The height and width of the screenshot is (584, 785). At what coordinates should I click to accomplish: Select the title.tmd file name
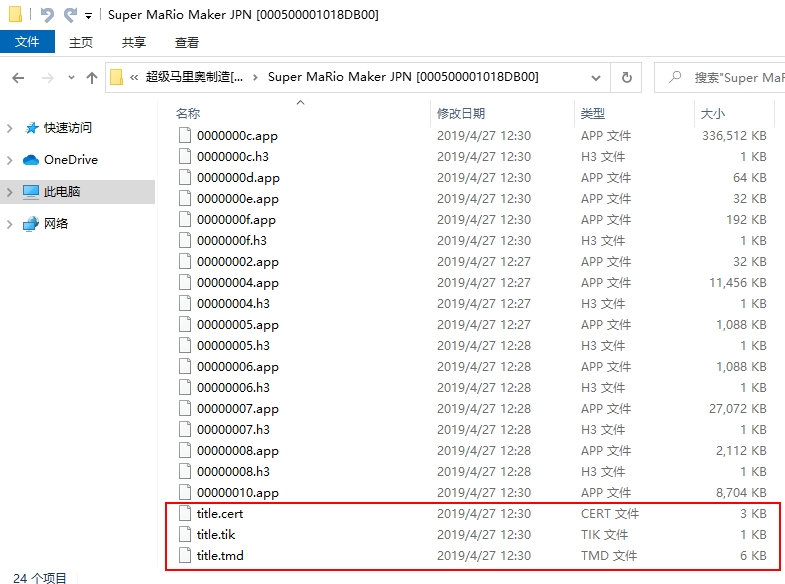pos(220,556)
